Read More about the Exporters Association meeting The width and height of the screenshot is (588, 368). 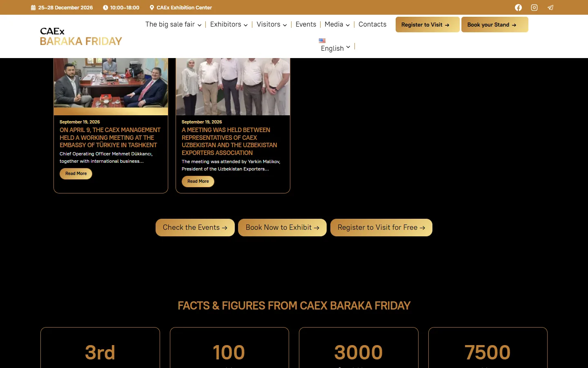[x=198, y=182]
